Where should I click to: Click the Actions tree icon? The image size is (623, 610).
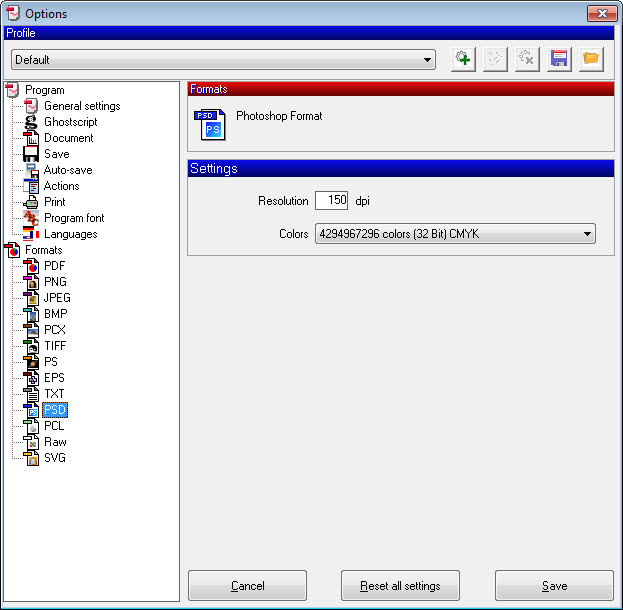[31, 186]
